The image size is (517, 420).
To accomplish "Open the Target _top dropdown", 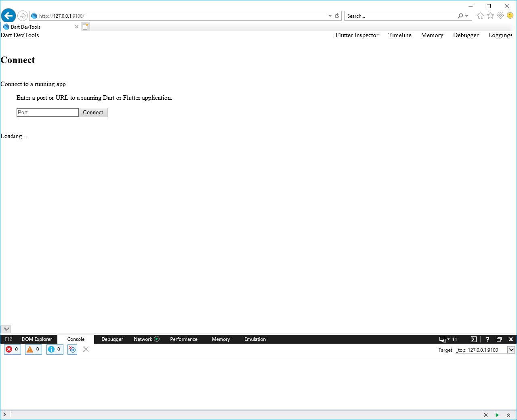I will 511,350.
